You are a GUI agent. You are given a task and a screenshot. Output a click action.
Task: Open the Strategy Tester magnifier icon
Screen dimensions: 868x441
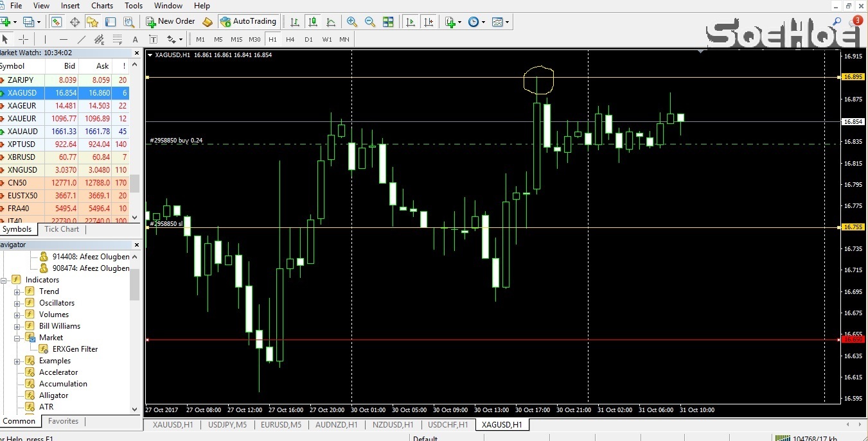point(128,22)
